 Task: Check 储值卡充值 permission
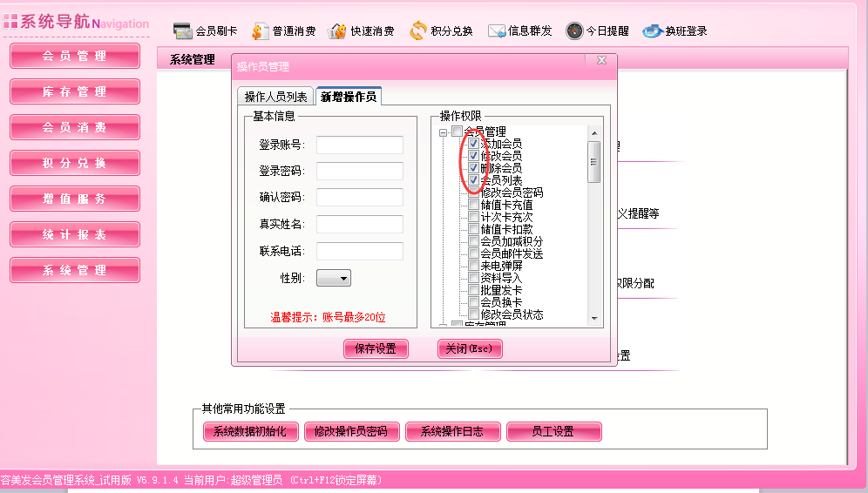pyautogui.click(x=474, y=205)
